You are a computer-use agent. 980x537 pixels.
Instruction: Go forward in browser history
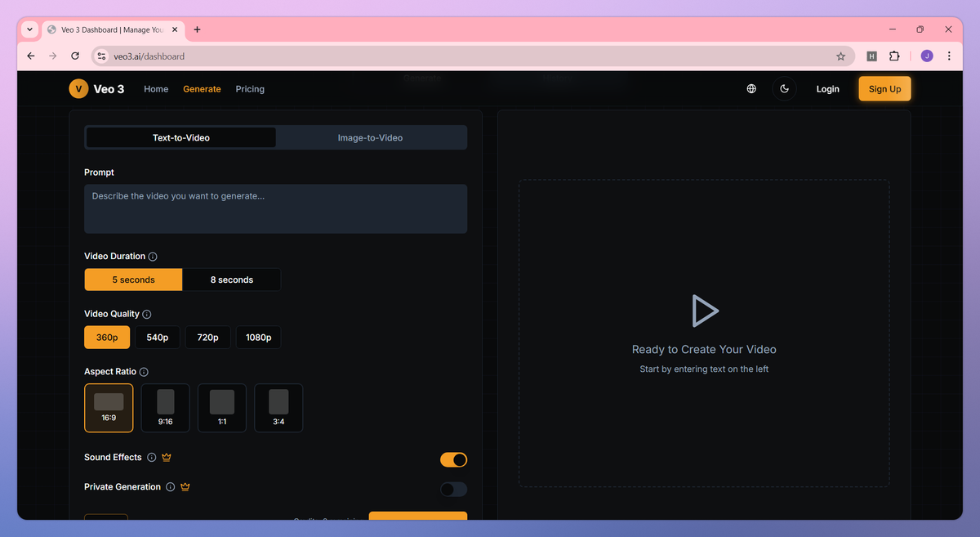coord(53,56)
